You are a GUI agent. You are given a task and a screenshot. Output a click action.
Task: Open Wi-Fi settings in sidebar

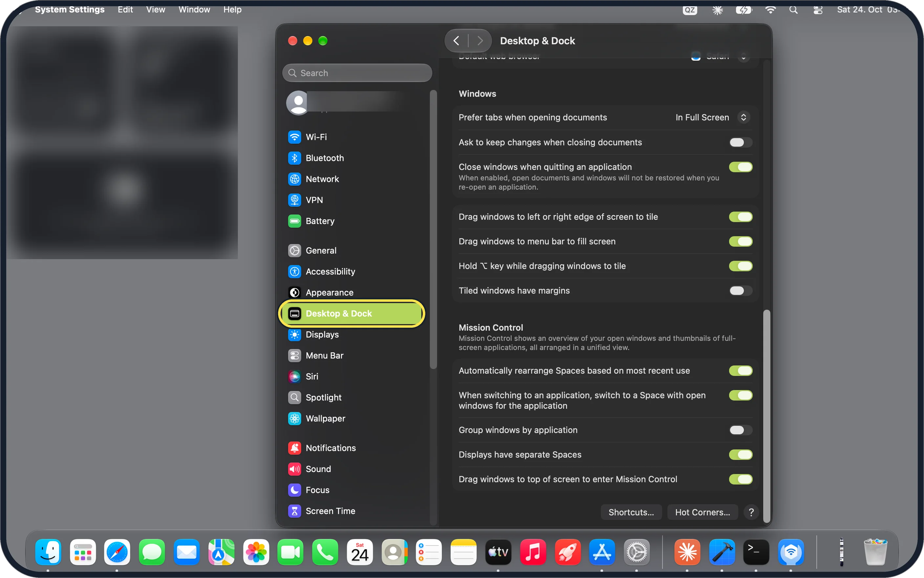click(352, 137)
